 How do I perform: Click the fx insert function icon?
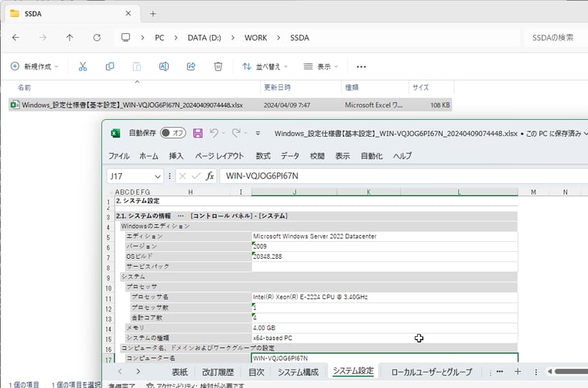point(210,176)
